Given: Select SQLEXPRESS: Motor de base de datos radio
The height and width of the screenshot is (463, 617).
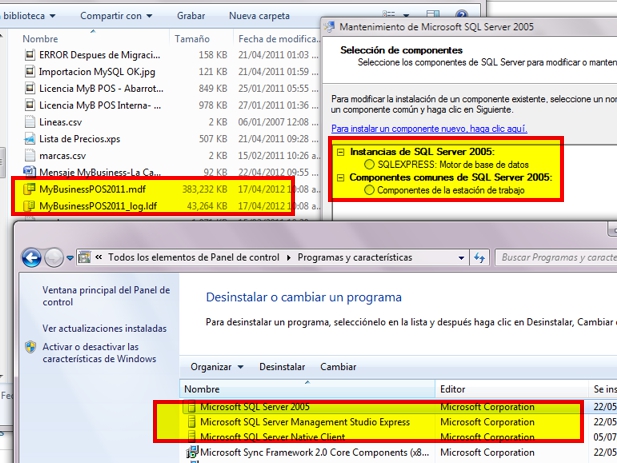Looking at the screenshot, I should pyautogui.click(x=369, y=164).
